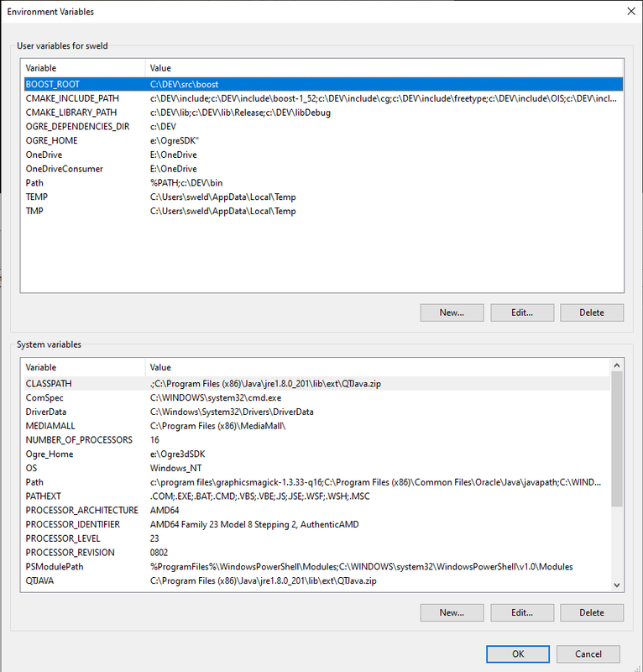Select the QTJAVA system variable
Viewport: 643px width, 672px height.
(317, 580)
